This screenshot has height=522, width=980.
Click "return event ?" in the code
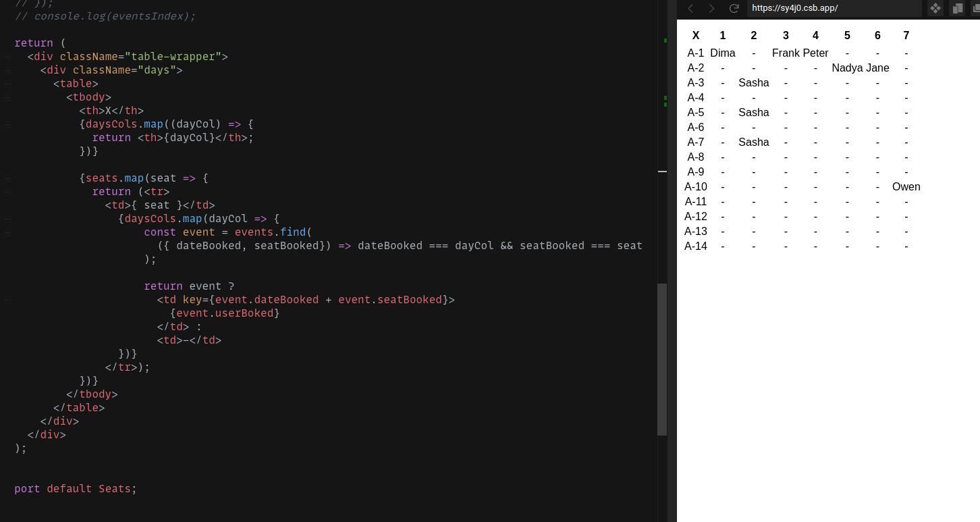click(x=189, y=286)
